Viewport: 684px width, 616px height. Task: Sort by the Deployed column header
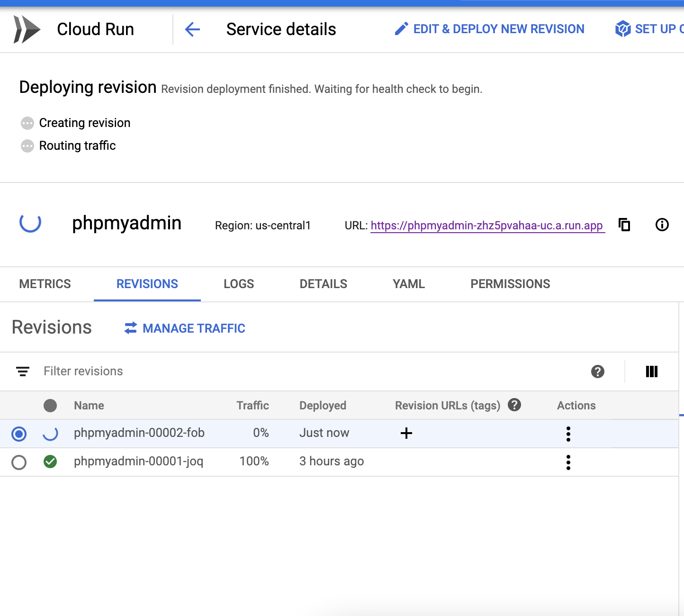tap(323, 406)
